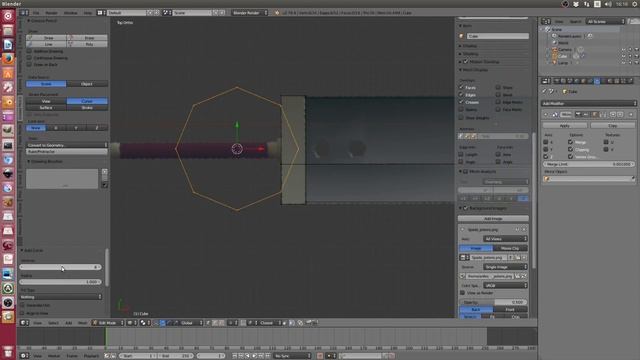
Task: Open the 3D View editor type selector icon
Action: (x=24, y=323)
